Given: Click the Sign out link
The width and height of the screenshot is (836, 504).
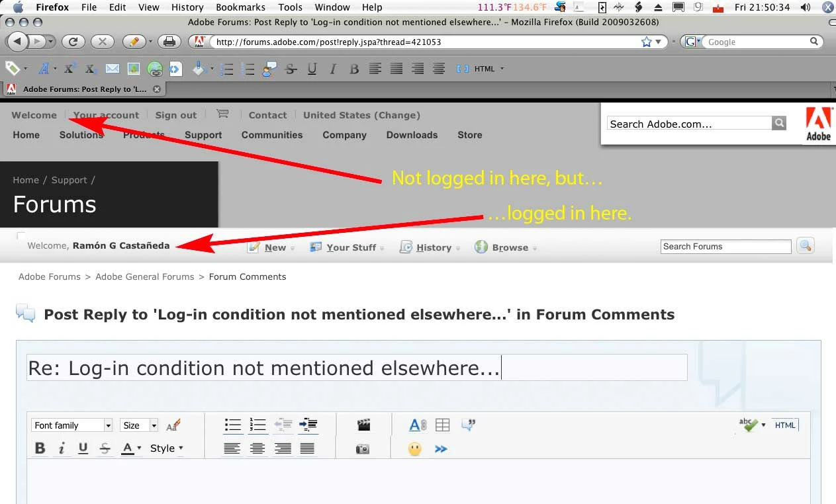Looking at the screenshot, I should click(175, 115).
